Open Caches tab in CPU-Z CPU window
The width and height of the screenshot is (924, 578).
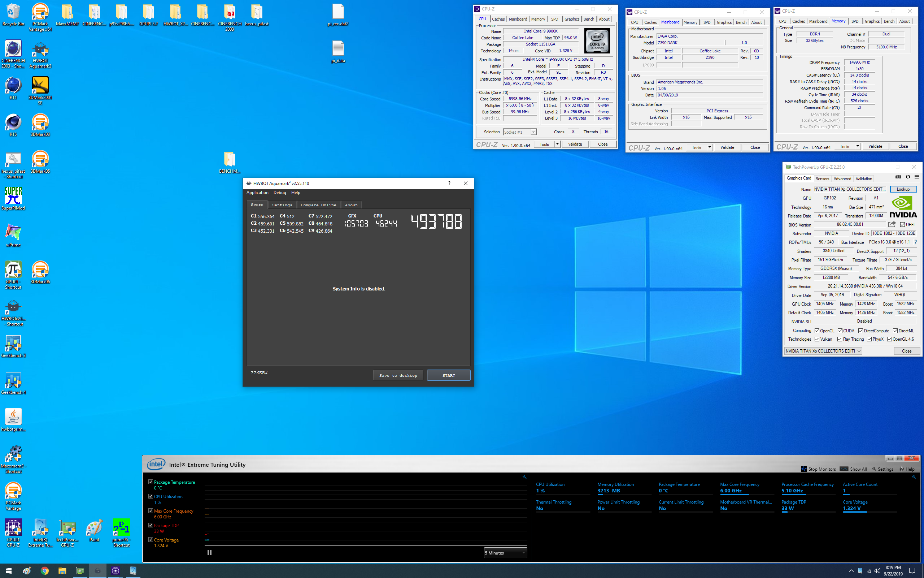[498, 19]
